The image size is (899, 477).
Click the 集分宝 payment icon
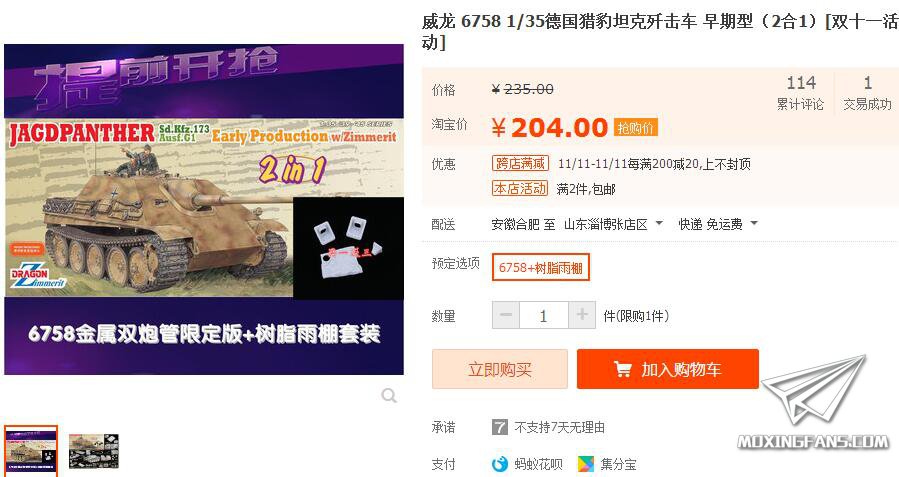[x=586, y=463]
